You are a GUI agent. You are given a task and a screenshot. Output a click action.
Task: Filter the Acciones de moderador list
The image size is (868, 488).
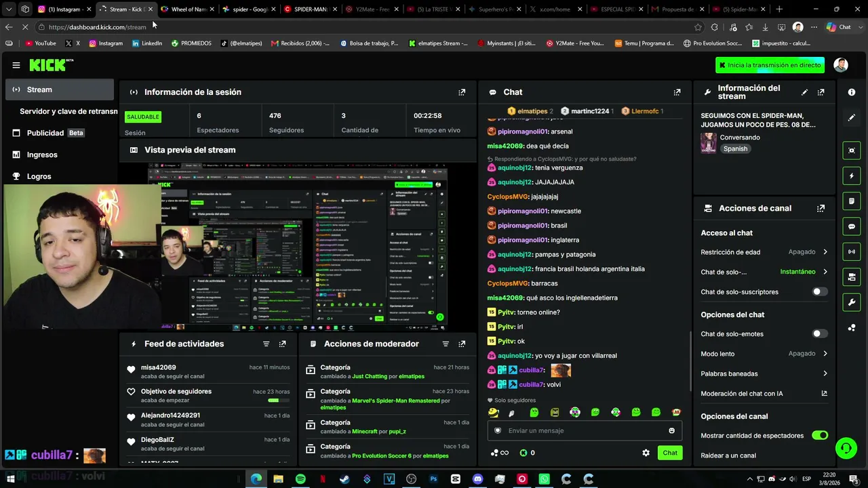(x=446, y=344)
